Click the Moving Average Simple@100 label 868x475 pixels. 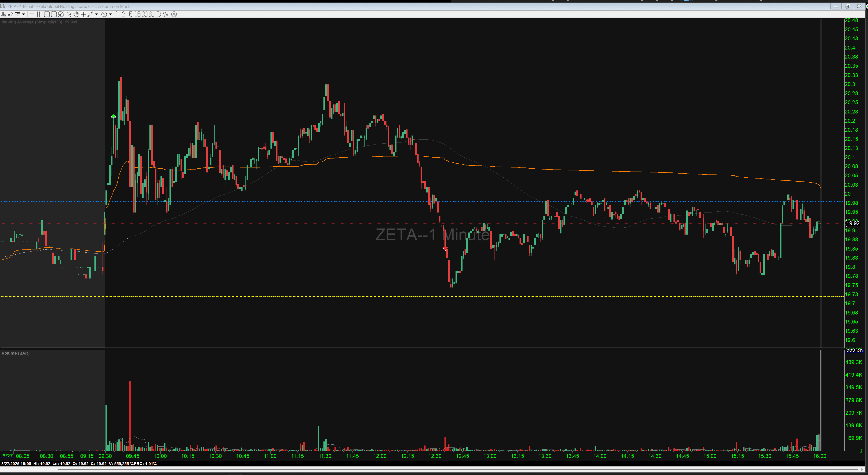point(39,22)
